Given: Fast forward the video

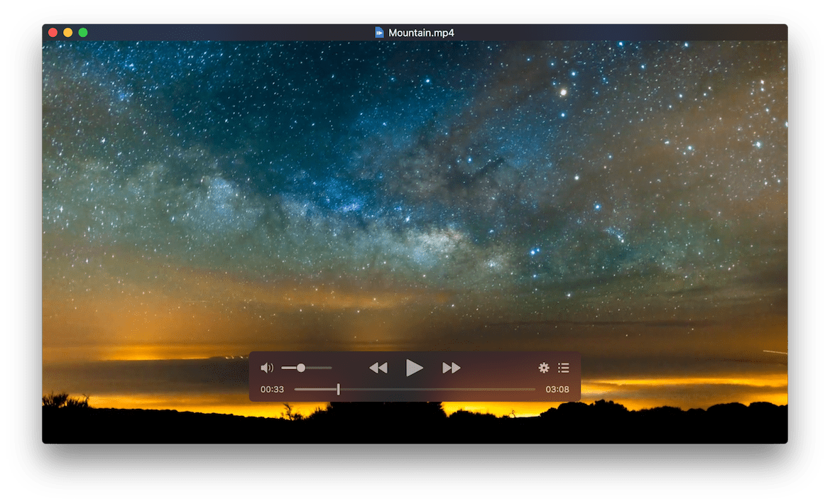Looking at the screenshot, I should 451,368.
